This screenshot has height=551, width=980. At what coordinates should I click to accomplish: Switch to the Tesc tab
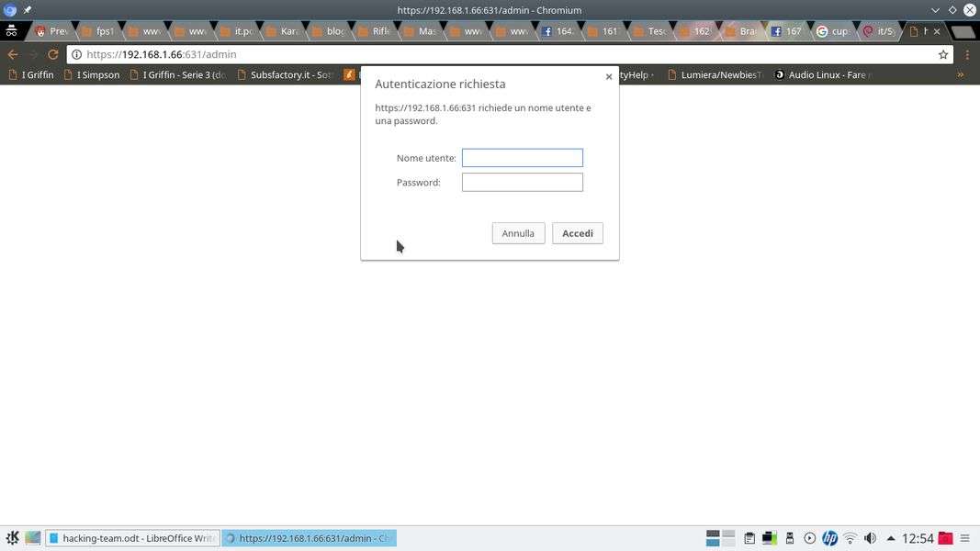click(650, 31)
